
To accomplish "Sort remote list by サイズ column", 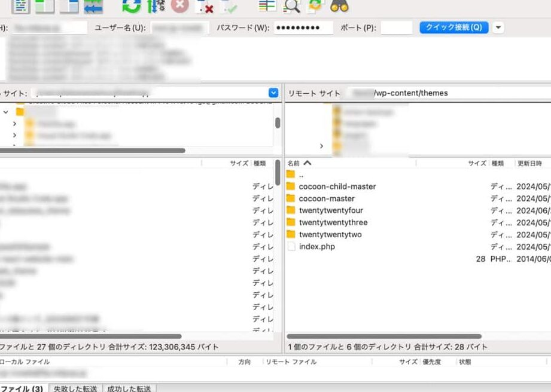I will 477,163.
